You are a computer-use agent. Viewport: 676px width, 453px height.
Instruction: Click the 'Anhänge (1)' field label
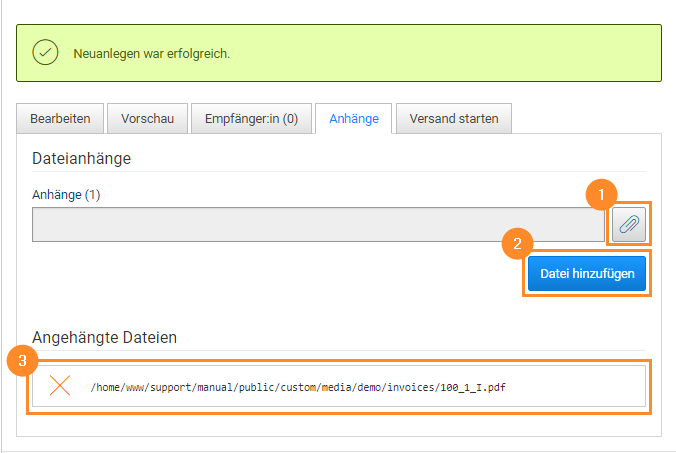[x=66, y=194]
